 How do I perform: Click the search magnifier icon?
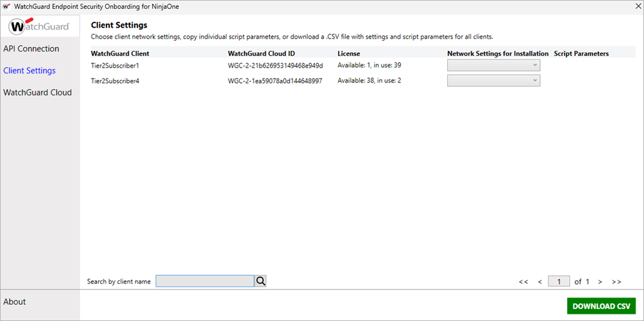click(261, 281)
